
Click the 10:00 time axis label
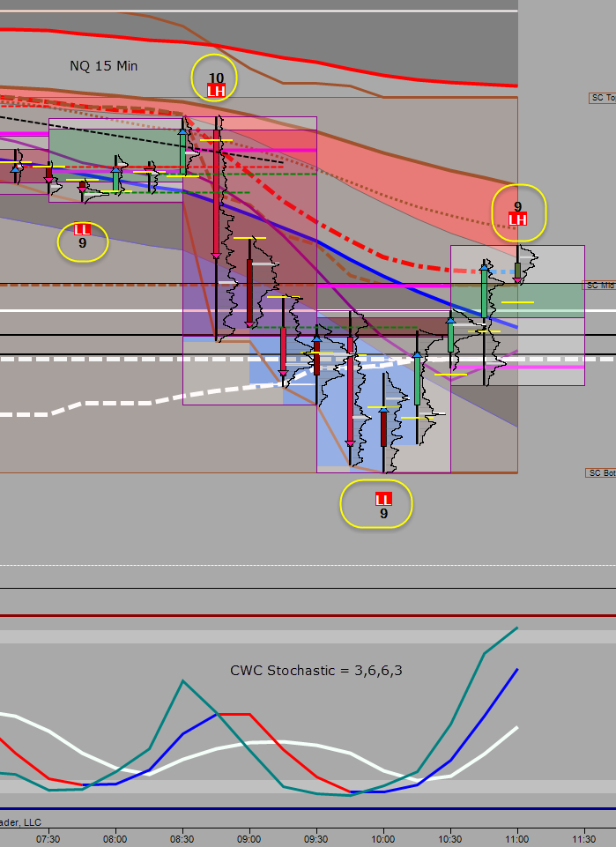pos(382,839)
